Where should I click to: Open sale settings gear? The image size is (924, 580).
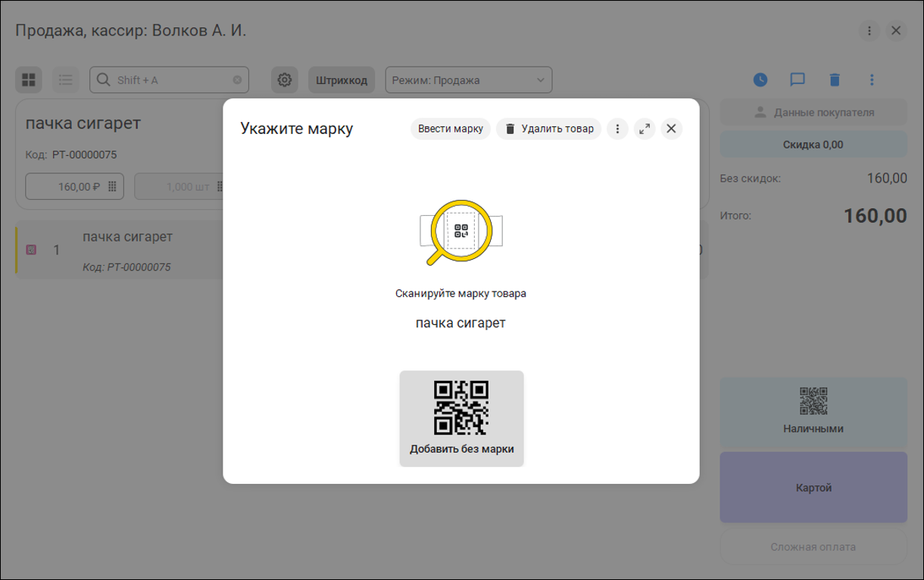pyautogui.click(x=285, y=80)
